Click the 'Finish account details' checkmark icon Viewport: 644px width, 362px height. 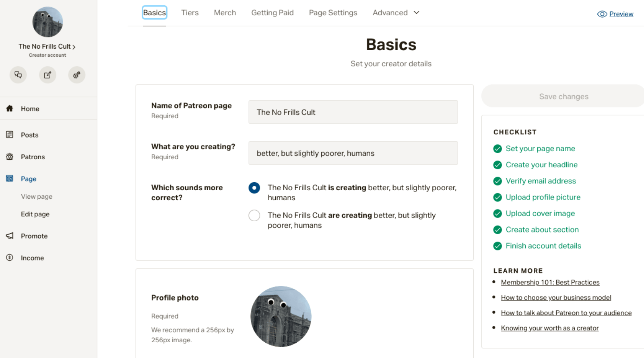497,246
